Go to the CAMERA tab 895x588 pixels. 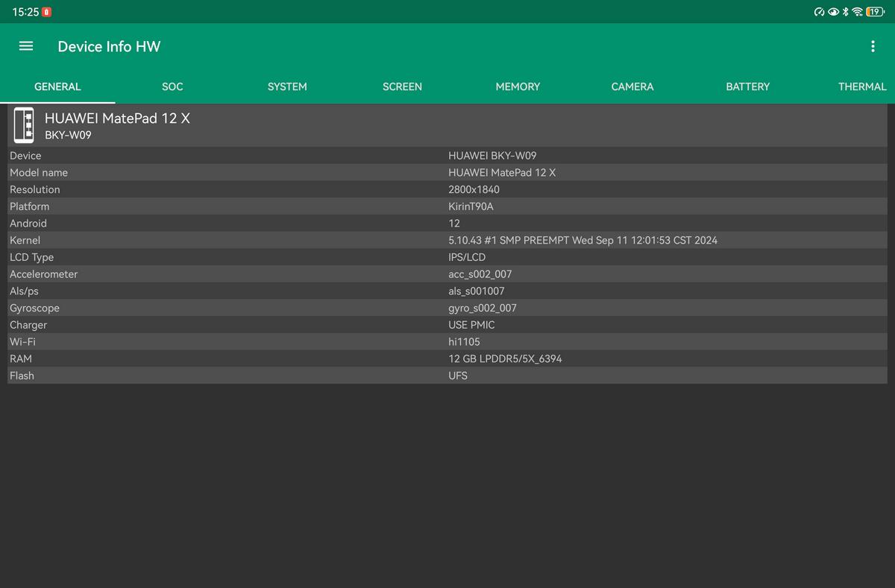pos(632,86)
